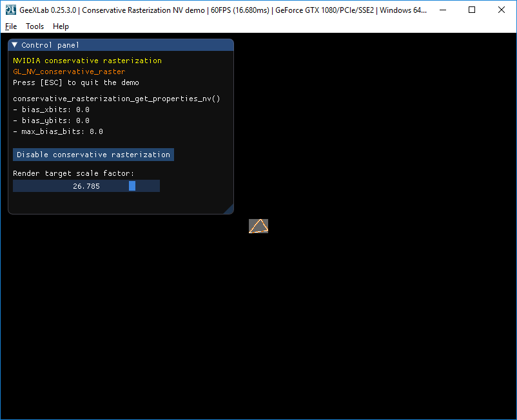This screenshot has height=420, width=517.
Task: Click the slider's blue grab handle
Action: (132, 186)
